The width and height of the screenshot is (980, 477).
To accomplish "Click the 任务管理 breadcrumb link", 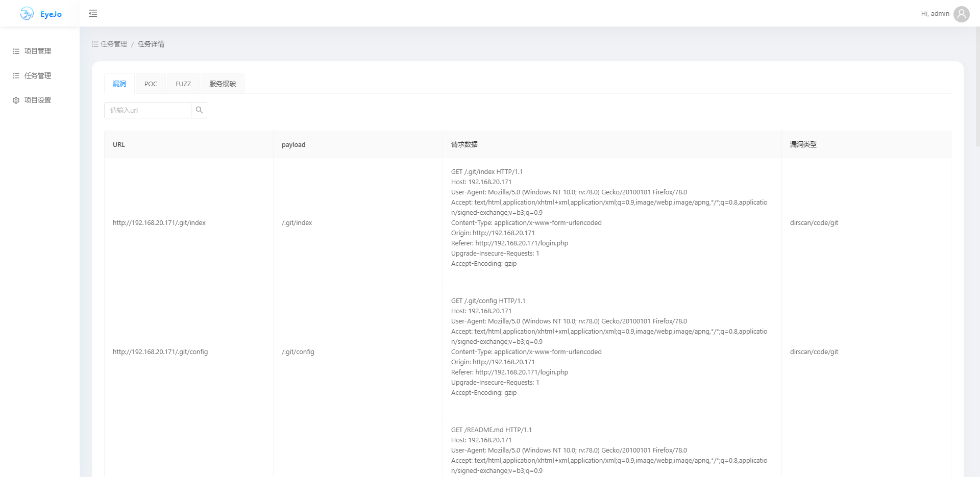I will 110,44.
